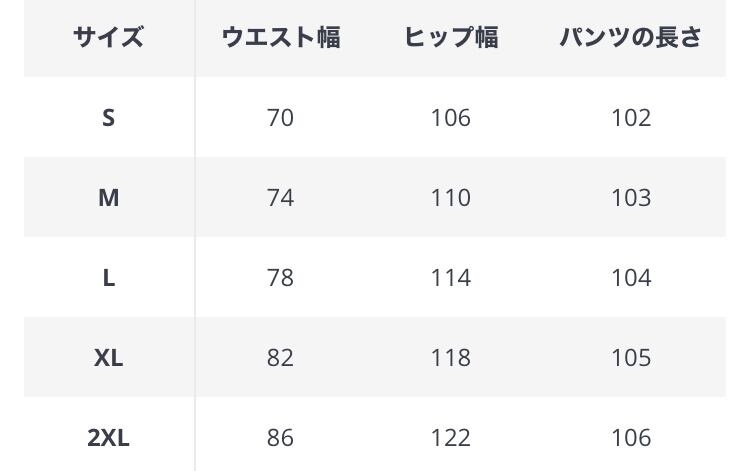Select the M size row label
The width and height of the screenshot is (750, 471).
click(x=108, y=198)
